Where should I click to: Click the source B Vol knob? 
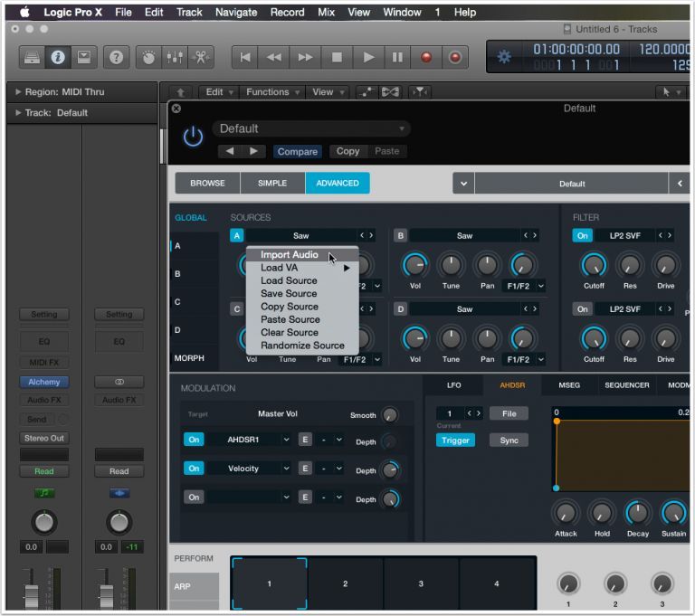point(415,265)
